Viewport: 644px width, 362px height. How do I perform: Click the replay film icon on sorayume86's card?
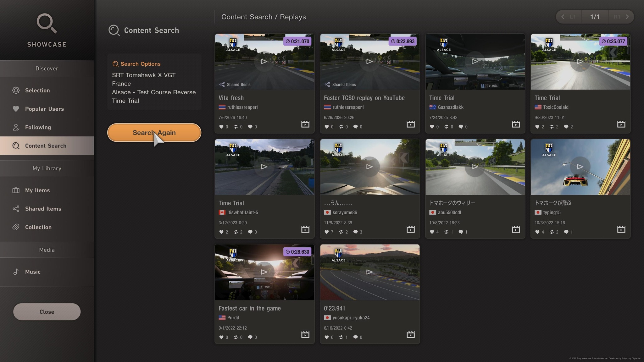point(411,229)
